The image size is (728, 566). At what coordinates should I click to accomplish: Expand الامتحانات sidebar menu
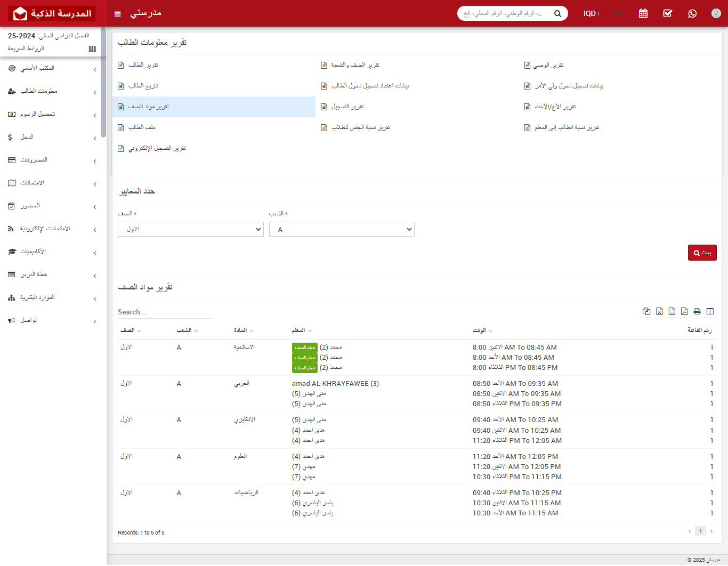pyautogui.click(x=52, y=183)
